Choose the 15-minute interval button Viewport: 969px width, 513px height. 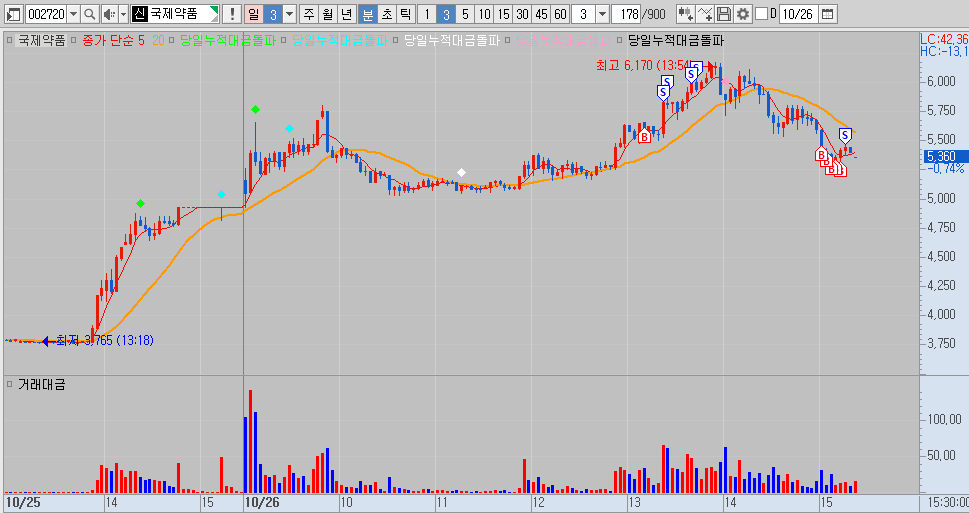click(504, 14)
